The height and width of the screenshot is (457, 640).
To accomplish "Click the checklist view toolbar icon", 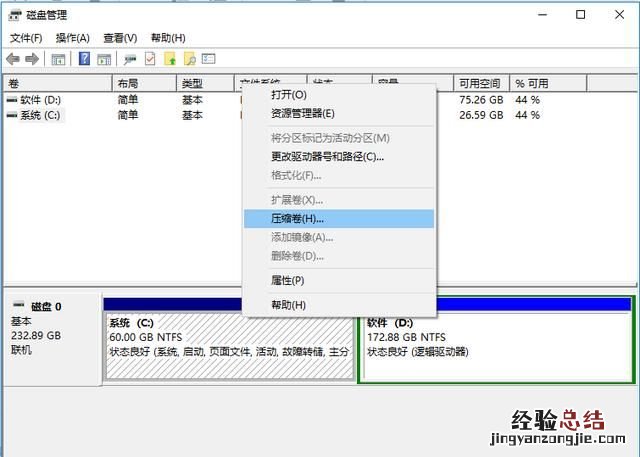I will [209, 59].
